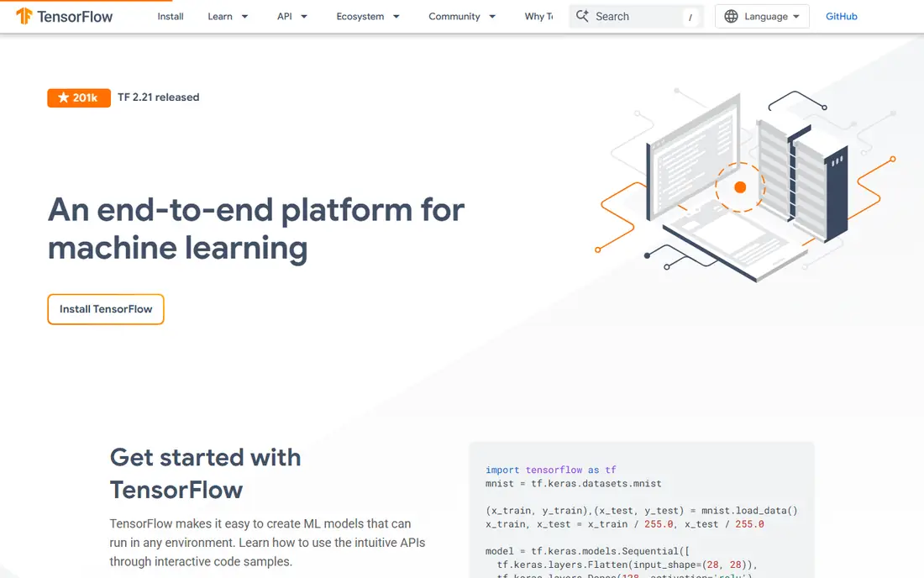Viewport: 924px width, 578px height.
Task: Open the Ecosystem dropdown arrow
Action: (396, 17)
